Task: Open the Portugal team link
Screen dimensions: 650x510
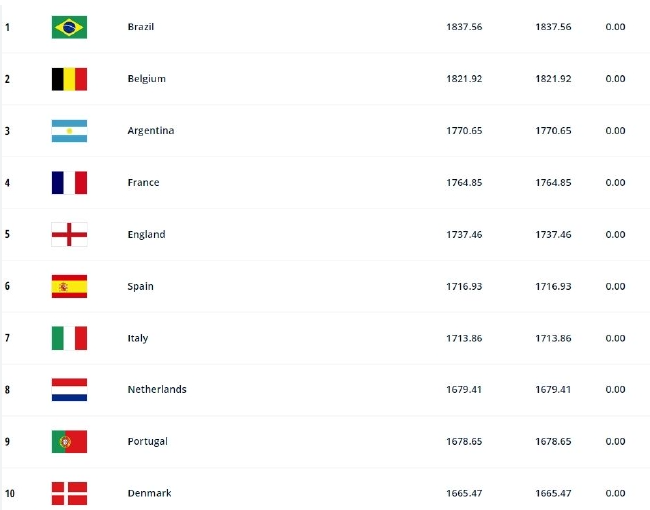Action: (148, 442)
